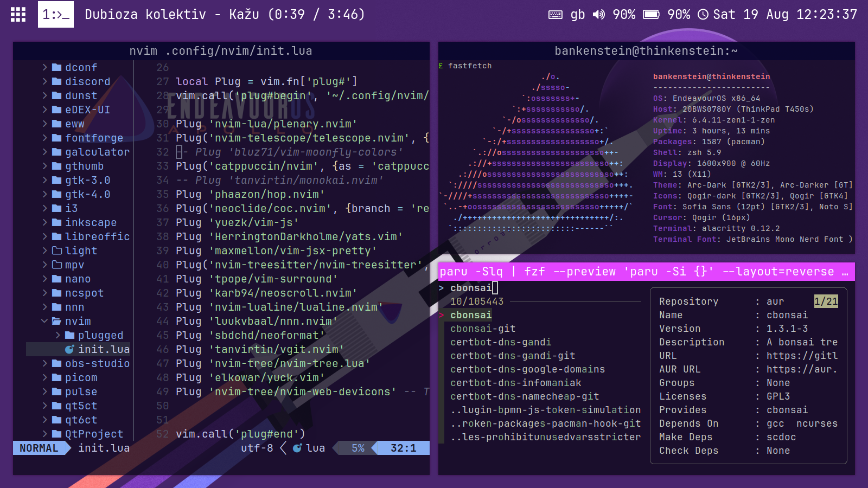Click the i3 folder icon

pos(57,208)
